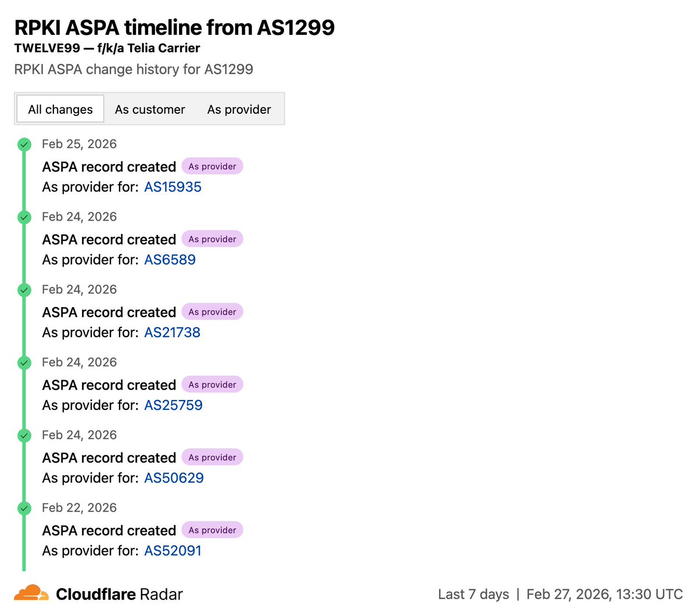Click the check icon beside the AS50629 entry

[x=24, y=435]
